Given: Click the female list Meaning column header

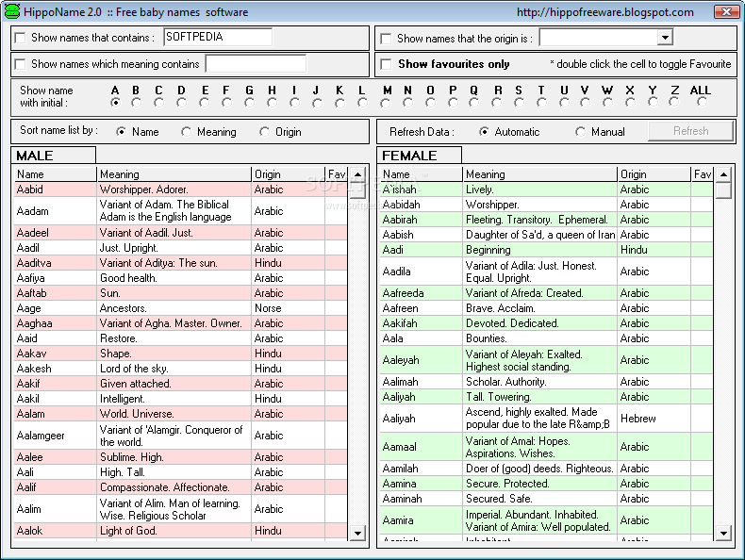Looking at the screenshot, I should [539, 174].
